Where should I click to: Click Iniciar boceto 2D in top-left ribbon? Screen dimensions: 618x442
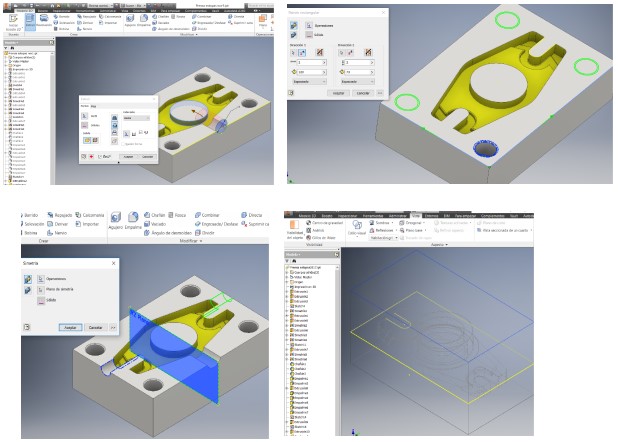(13, 22)
